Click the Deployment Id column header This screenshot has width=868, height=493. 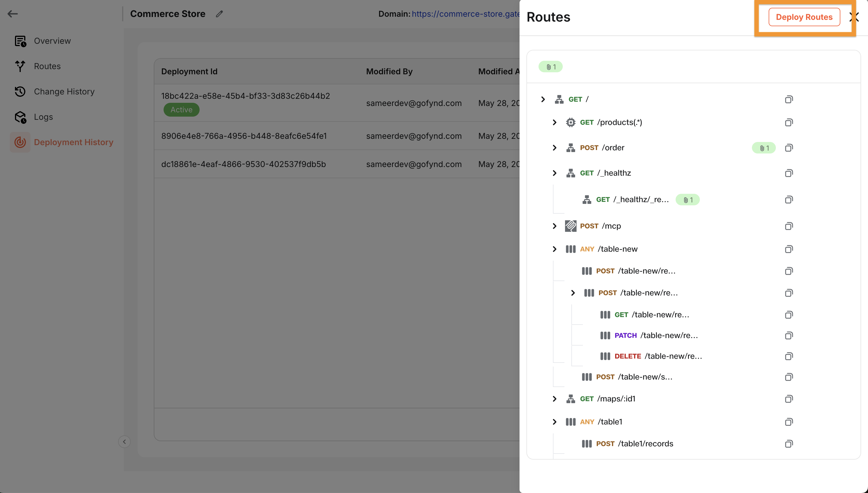click(189, 71)
